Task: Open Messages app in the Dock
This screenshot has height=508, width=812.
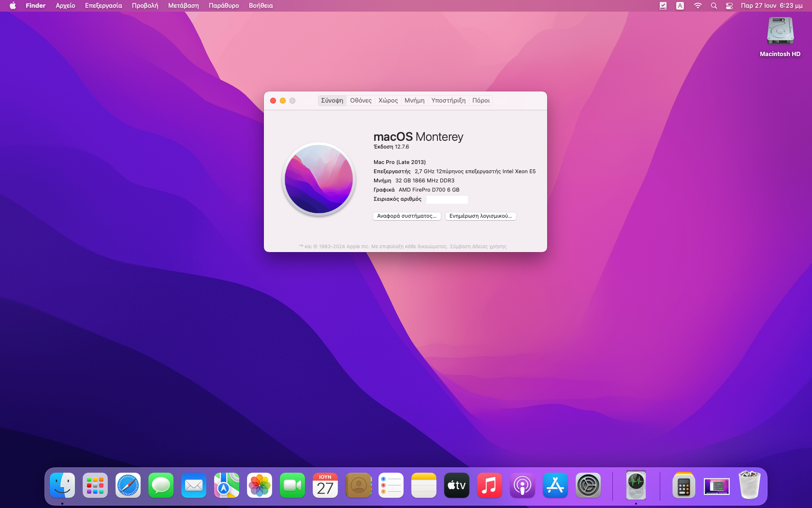Action: (161, 485)
